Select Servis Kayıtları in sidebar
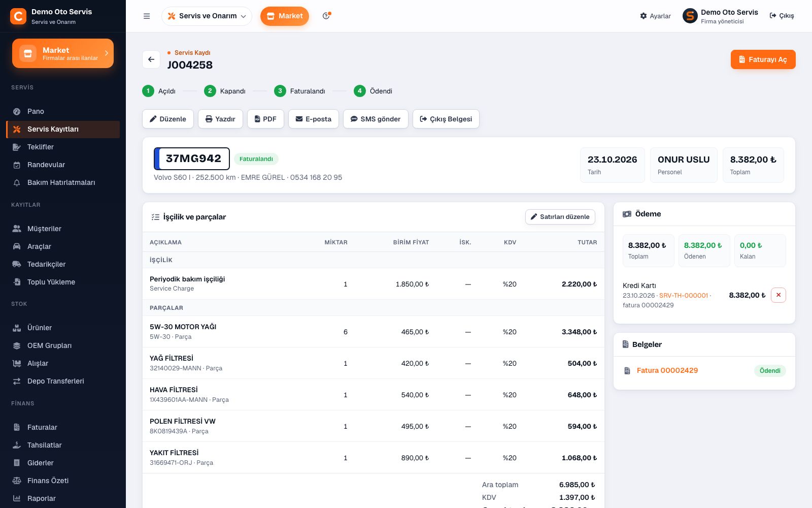 click(63, 129)
